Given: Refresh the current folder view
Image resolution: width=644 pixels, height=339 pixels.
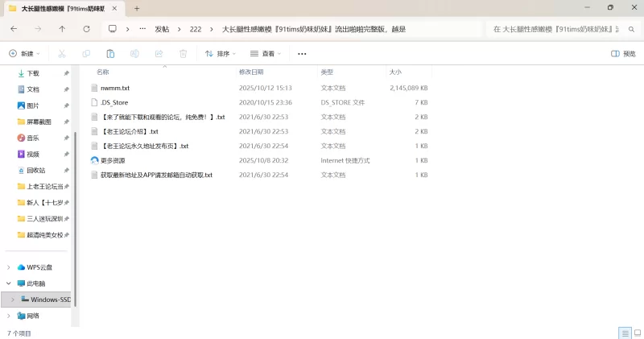Looking at the screenshot, I should (x=86, y=28).
